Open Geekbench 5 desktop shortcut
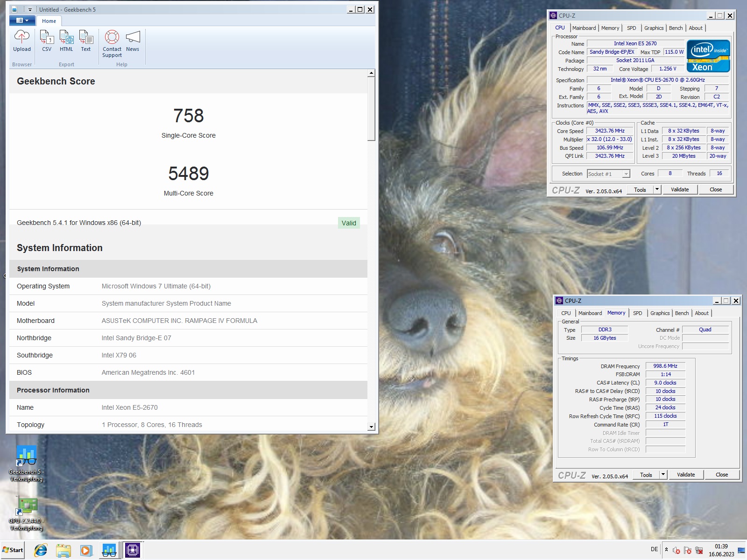Screen dimensions: 747x560 26,463
